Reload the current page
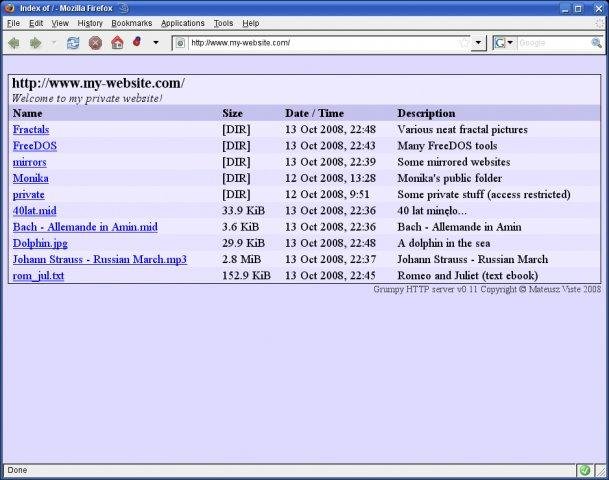The height and width of the screenshot is (480, 609). click(73, 43)
